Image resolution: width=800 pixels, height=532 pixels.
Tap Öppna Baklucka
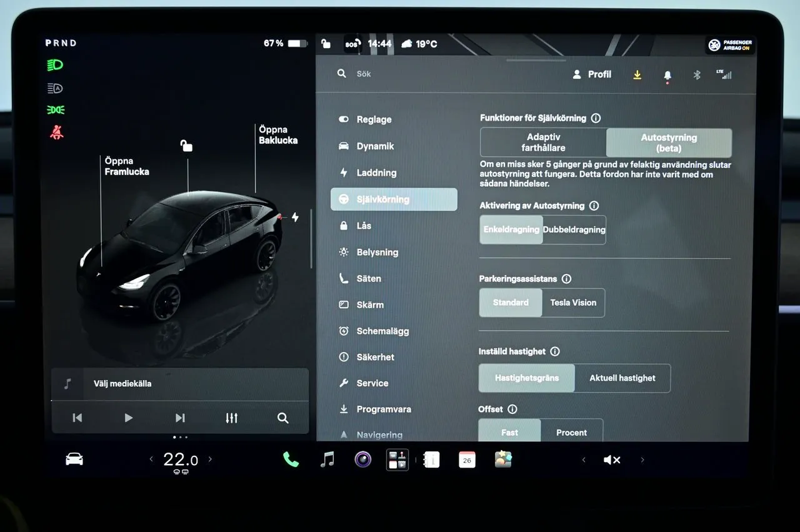[278, 135]
